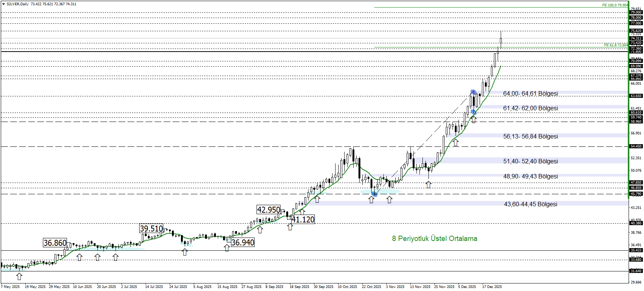Click the 75.620 price axis level
This screenshot has height=291, width=644.
tap(636, 31)
